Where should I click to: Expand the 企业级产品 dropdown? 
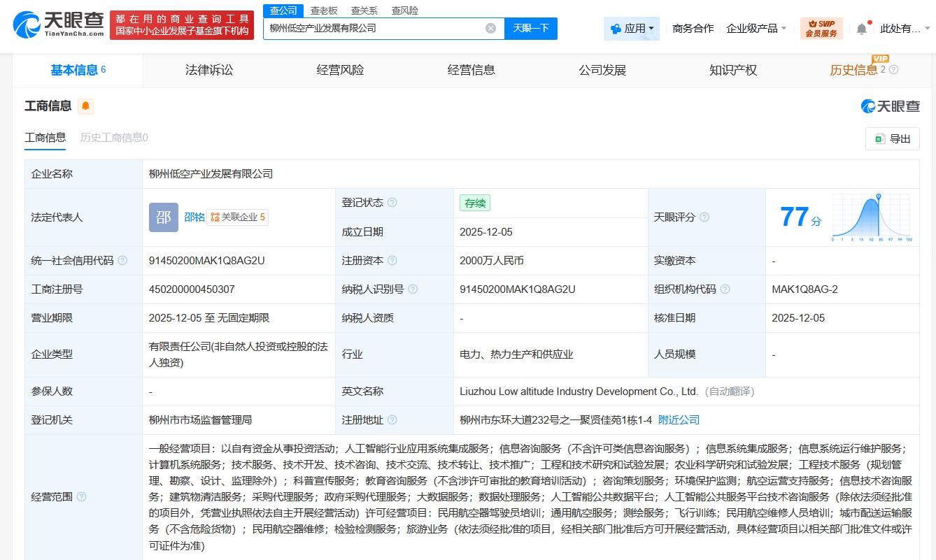coord(756,29)
